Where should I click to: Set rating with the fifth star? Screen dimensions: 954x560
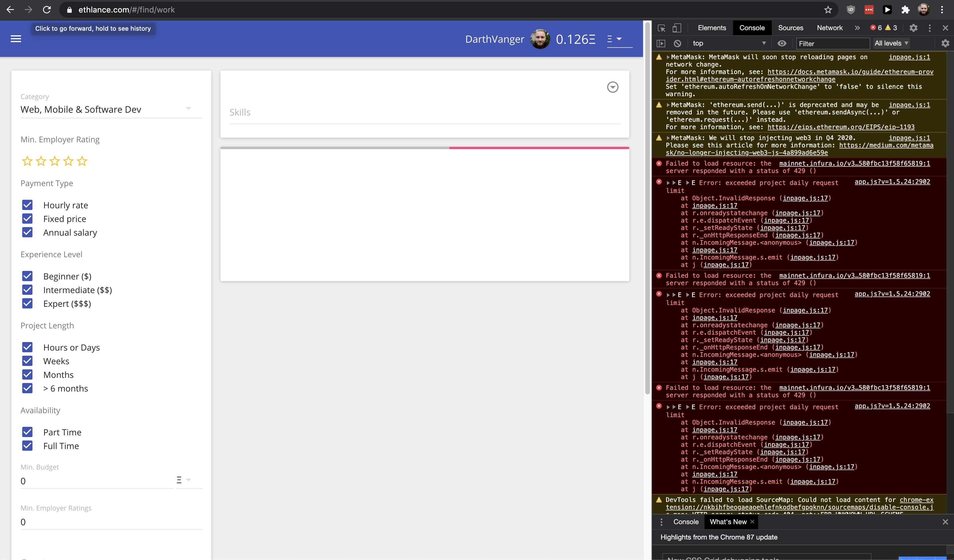(x=82, y=162)
